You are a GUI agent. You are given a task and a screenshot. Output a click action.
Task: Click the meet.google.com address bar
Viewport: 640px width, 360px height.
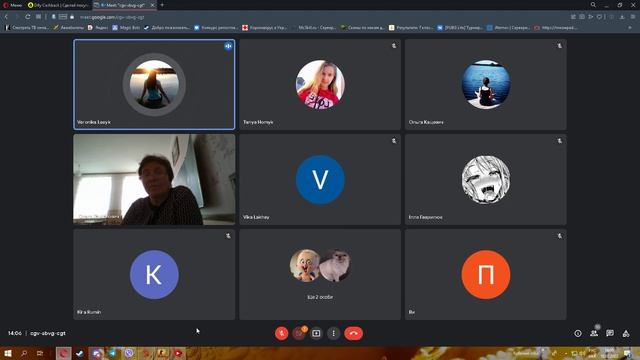tap(112, 17)
